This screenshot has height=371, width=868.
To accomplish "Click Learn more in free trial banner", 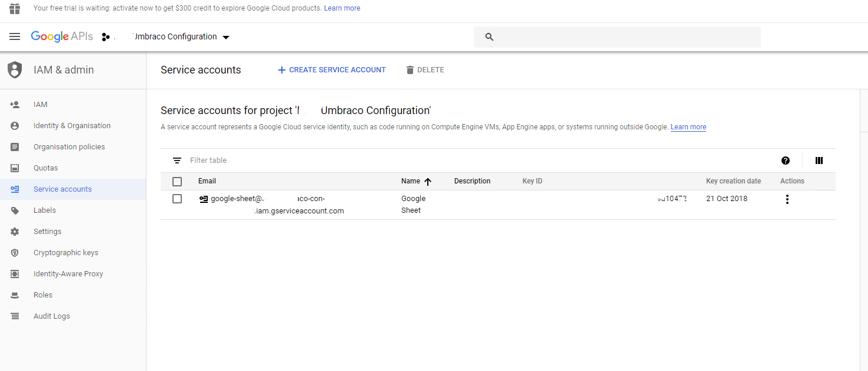I will coord(342,8).
